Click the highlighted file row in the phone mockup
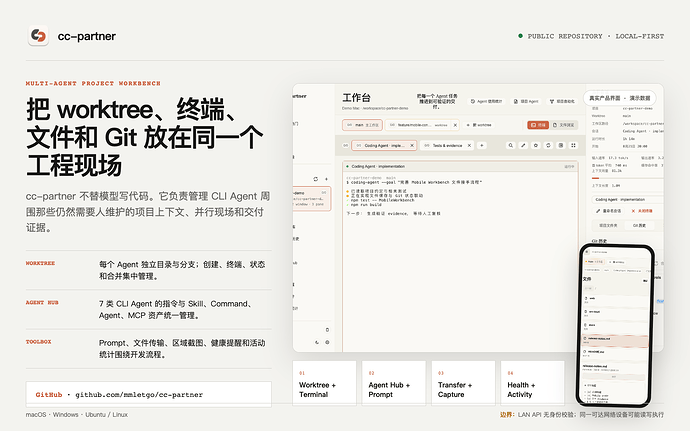690x431 pixels. click(615, 339)
